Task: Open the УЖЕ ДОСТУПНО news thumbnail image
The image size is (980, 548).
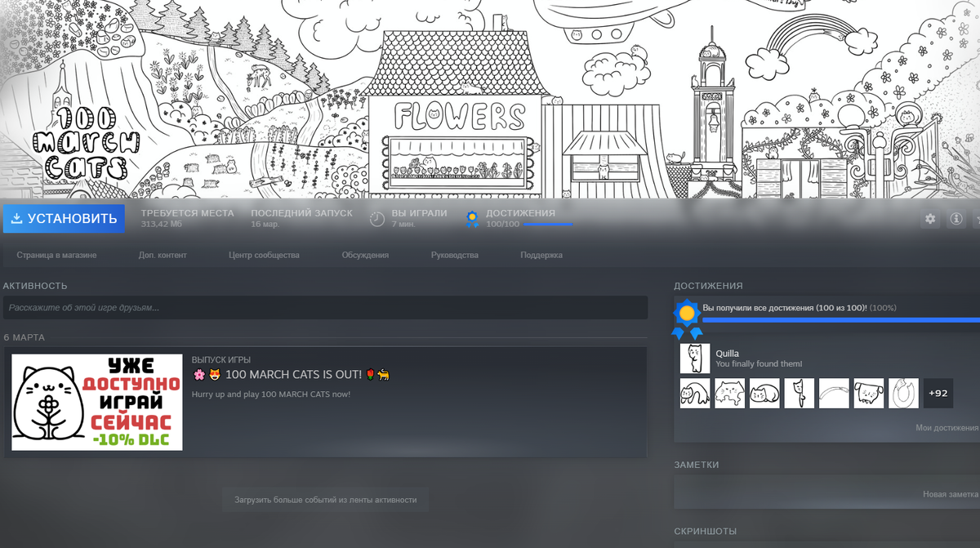Action: tap(97, 402)
